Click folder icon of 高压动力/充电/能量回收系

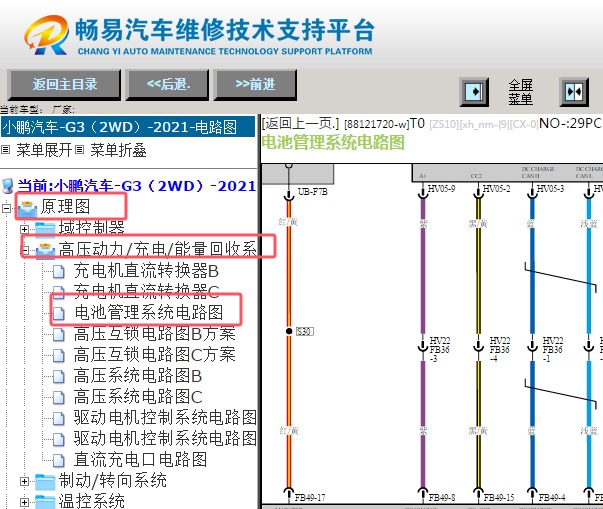(45, 251)
